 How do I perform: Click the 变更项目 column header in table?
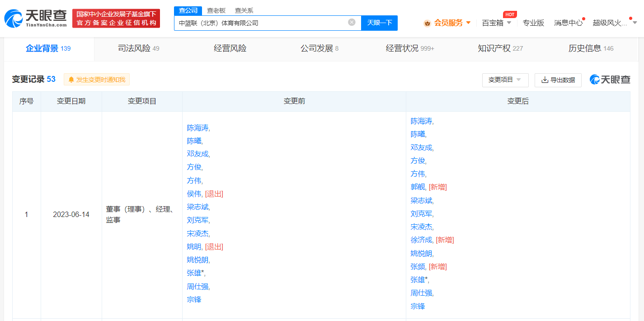coord(142,101)
